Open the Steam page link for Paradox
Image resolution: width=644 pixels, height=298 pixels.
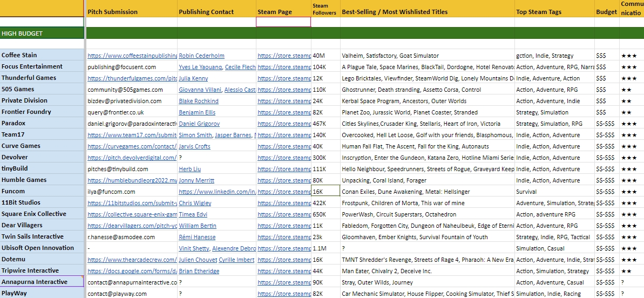point(284,124)
